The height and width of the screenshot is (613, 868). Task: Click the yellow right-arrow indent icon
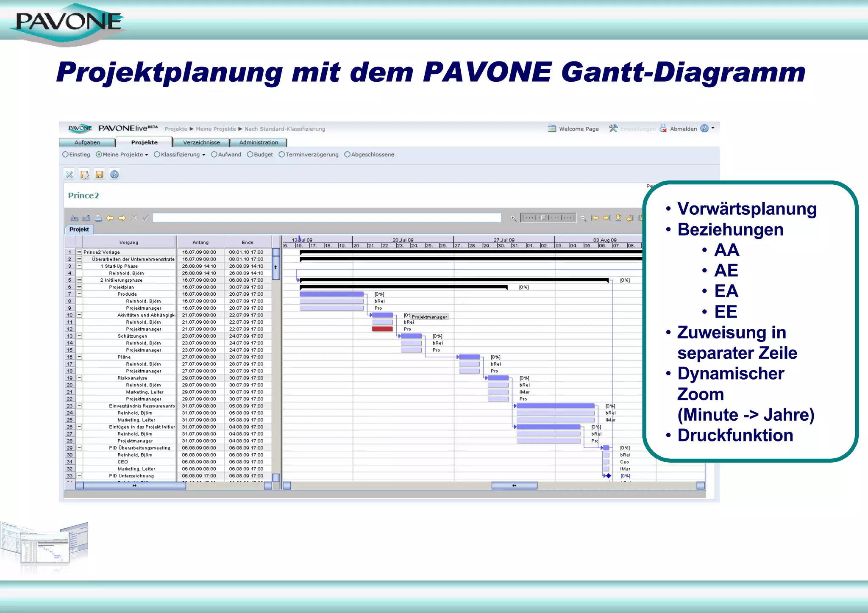(x=122, y=218)
